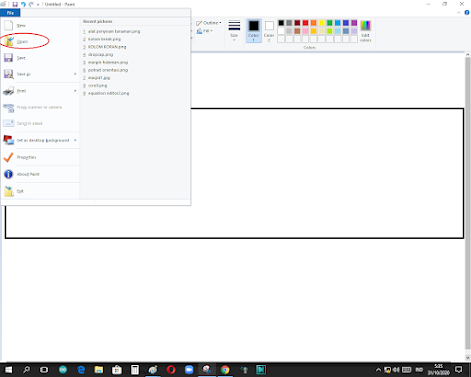
Task: Pick the black palette swatch
Action: click(x=281, y=23)
